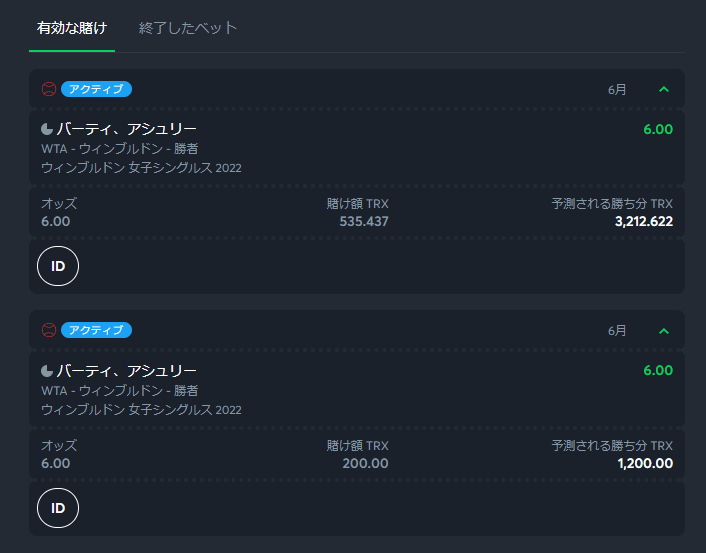Click the tennis ball icon on first bet

pos(49,89)
